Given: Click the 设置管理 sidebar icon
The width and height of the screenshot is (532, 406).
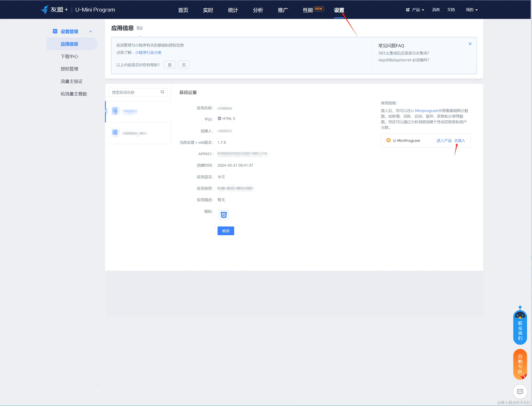Looking at the screenshot, I should (55, 31).
